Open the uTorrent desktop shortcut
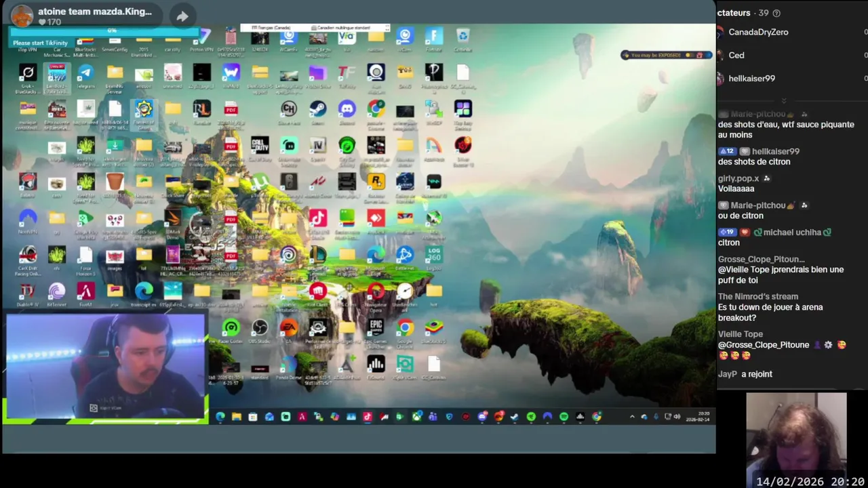Viewport: 868px width, 488px height. [x=260, y=181]
